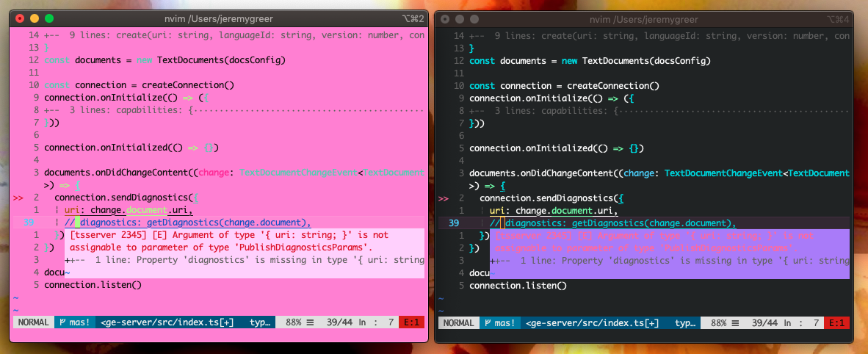Click the NORMAL mode indicator in pink window

click(x=34, y=323)
